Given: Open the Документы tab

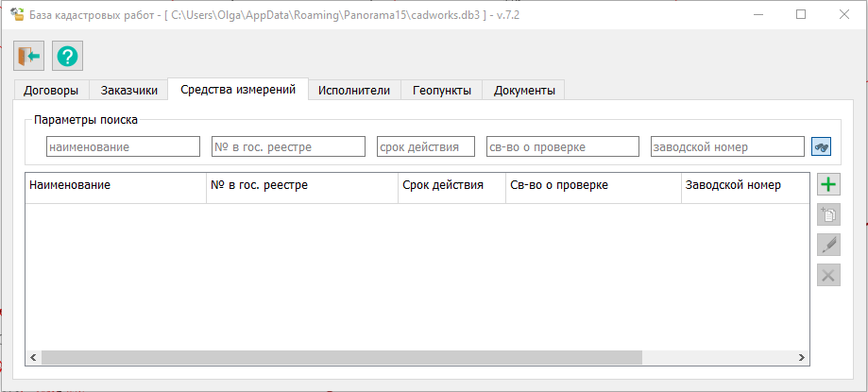Looking at the screenshot, I should click(524, 91).
